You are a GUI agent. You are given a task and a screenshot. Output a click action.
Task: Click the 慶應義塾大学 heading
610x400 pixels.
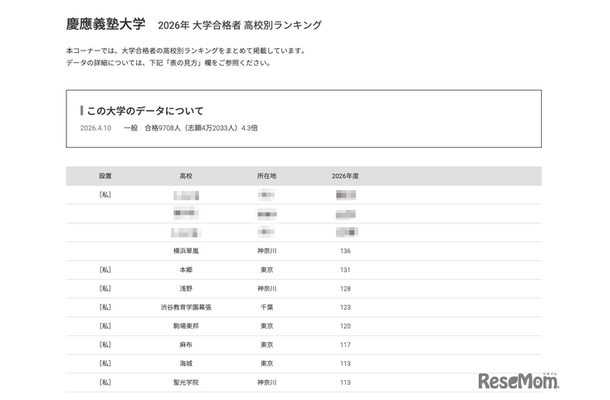click(105, 24)
